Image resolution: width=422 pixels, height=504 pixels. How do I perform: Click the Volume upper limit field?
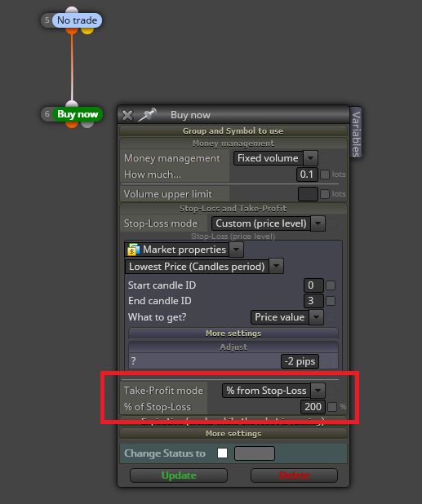[x=308, y=194]
